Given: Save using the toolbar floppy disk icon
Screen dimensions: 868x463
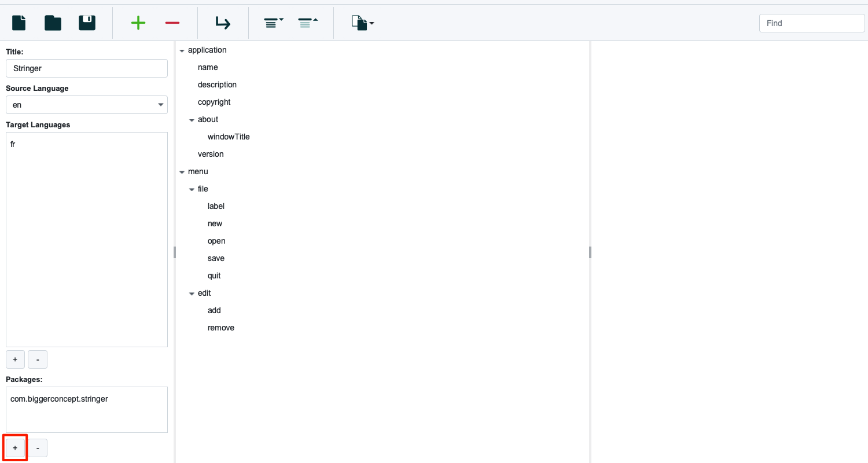Looking at the screenshot, I should coord(87,23).
